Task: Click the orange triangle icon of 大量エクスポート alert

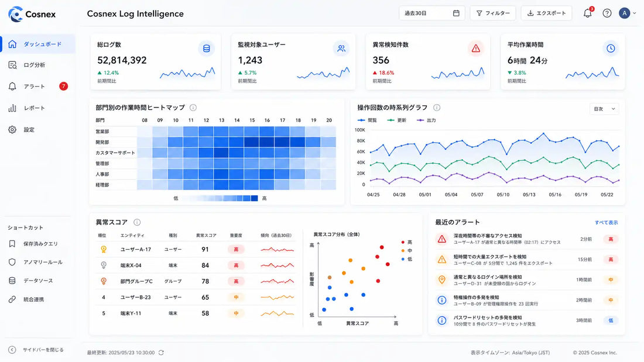Action: point(442,260)
